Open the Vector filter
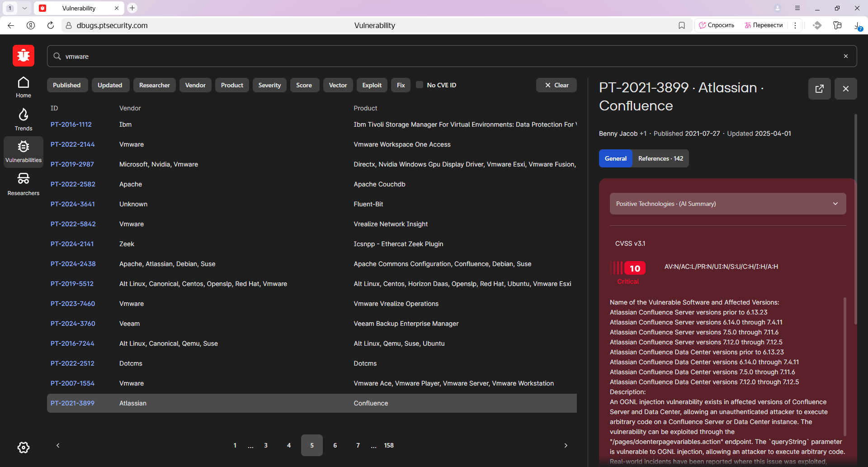Image resolution: width=868 pixels, height=467 pixels. (x=338, y=85)
